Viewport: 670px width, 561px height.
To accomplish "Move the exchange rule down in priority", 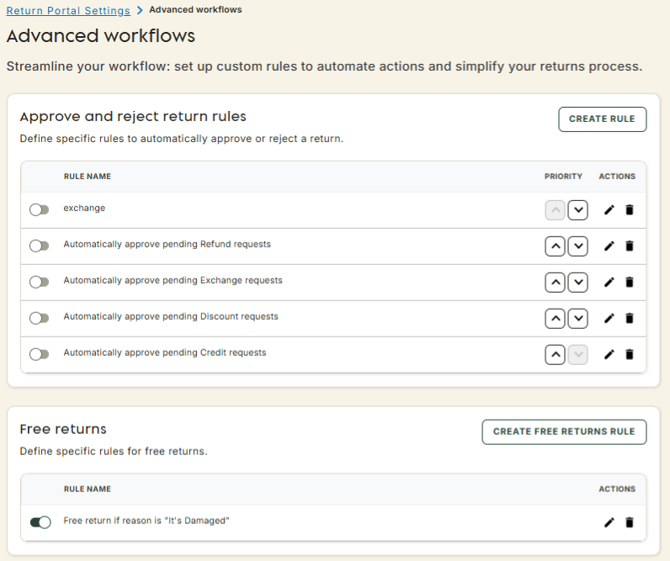I will pos(578,210).
